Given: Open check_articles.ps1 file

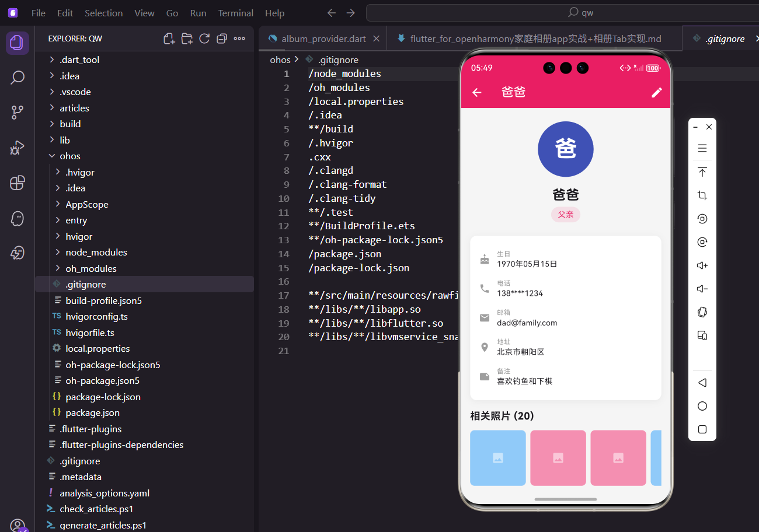Looking at the screenshot, I should coord(144,509).
